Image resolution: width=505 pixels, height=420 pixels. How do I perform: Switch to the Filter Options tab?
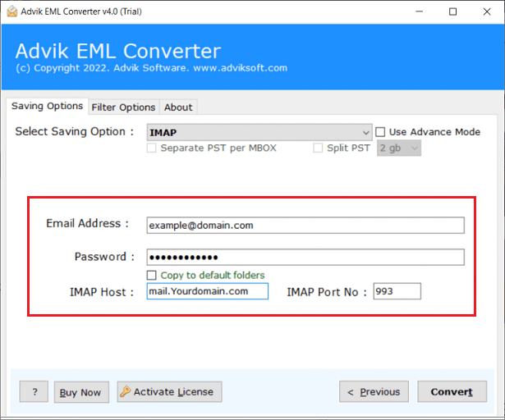click(x=123, y=107)
